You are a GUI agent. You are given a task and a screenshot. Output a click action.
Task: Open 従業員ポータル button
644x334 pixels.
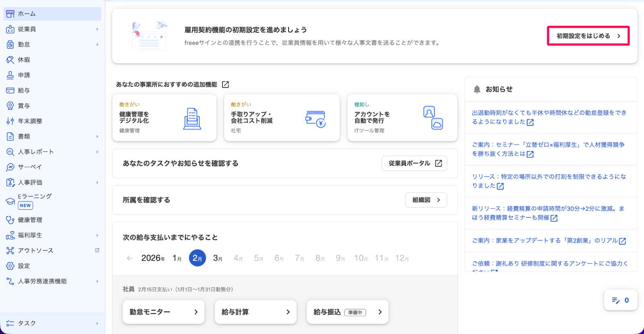point(414,163)
